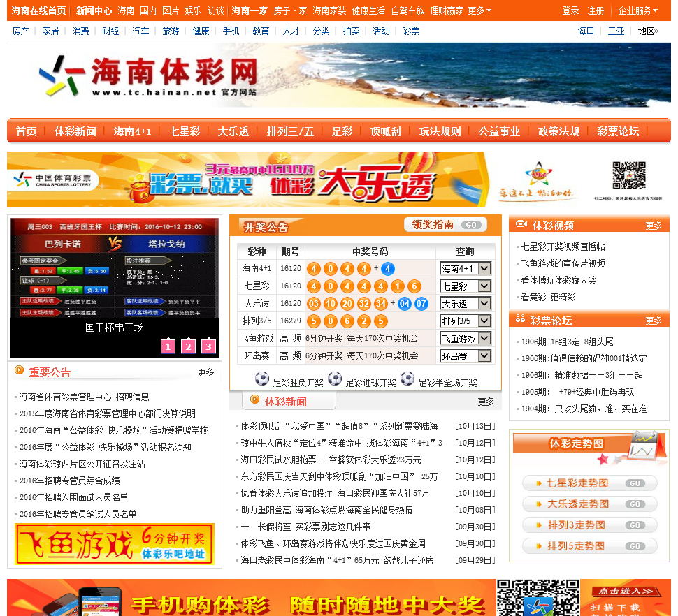Click GO icon for 大乐透走势图
This screenshot has width=678, height=616.
[x=635, y=504]
